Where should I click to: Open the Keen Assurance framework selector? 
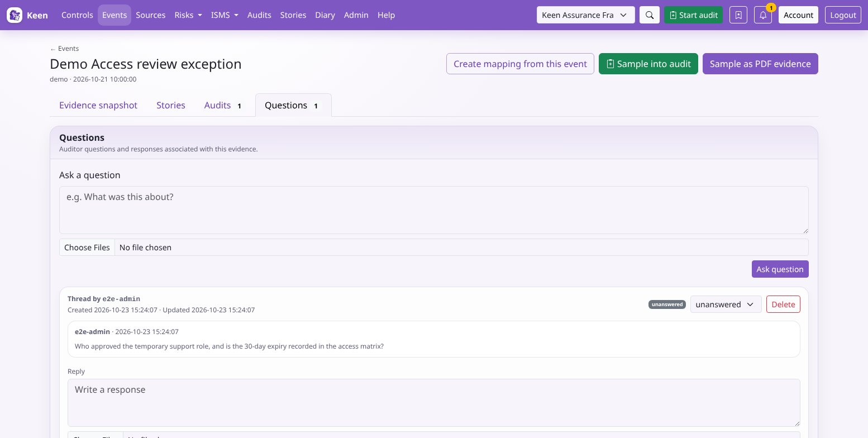[585, 15]
